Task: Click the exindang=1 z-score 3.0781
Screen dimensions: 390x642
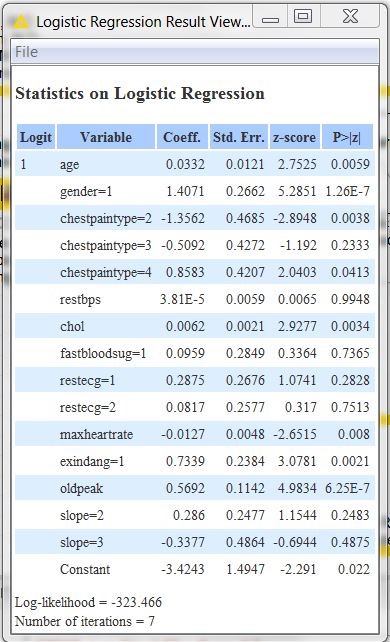Action: click(x=298, y=461)
